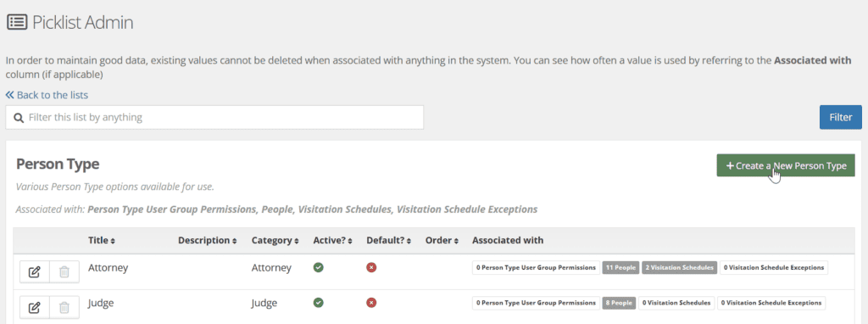This screenshot has width=868, height=324.
Task: Select the Attorney title cell
Action: 108,267
